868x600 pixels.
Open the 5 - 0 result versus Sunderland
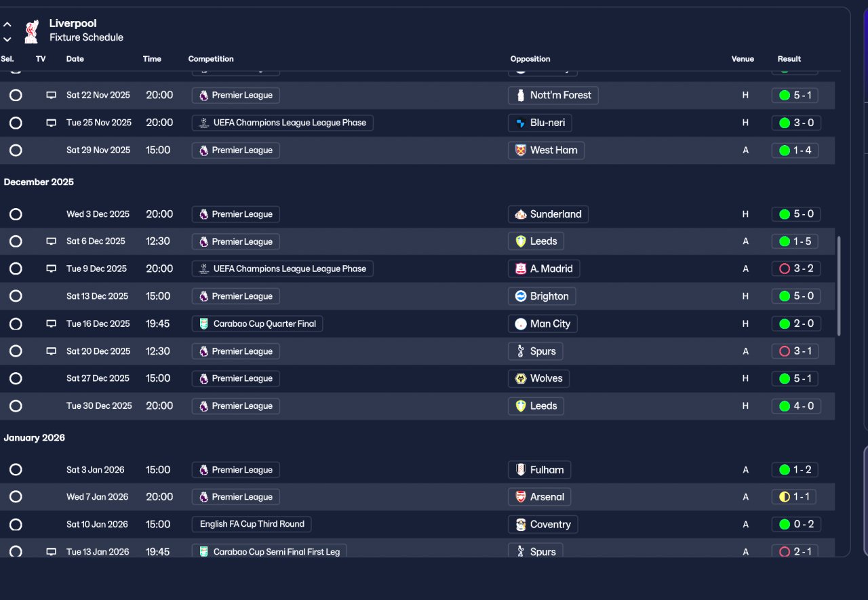click(x=796, y=214)
